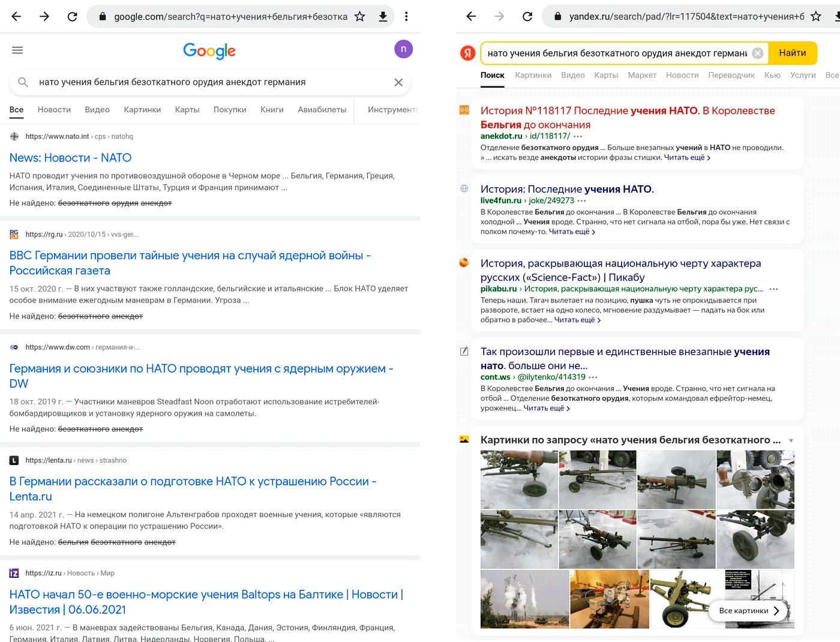Select the Google Авиабилеты tab
The height and width of the screenshot is (642, 840).
point(322,110)
